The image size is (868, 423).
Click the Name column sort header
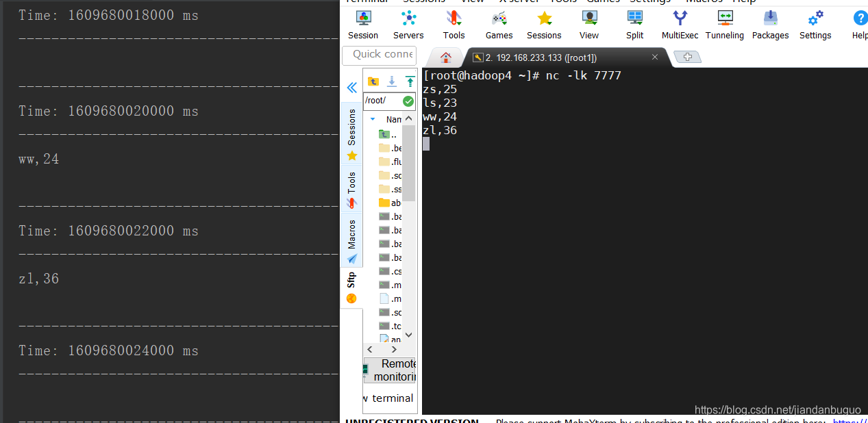coord(393,119)
